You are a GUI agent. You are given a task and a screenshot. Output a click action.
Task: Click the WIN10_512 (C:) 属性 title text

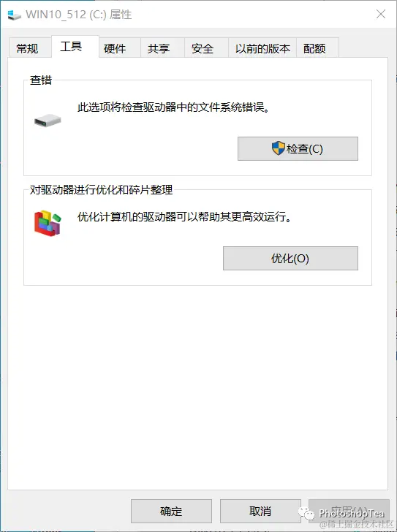pyautogui.click(x=79, y=15)
